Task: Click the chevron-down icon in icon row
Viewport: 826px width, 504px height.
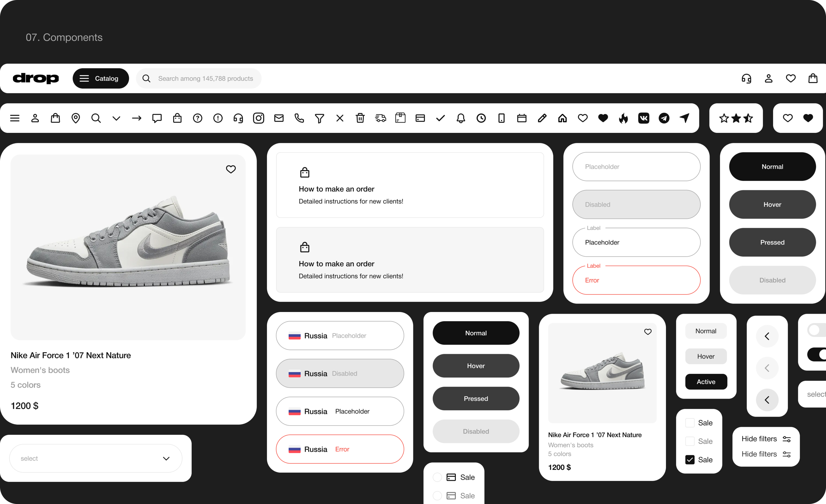Action: tap(116, 118)
